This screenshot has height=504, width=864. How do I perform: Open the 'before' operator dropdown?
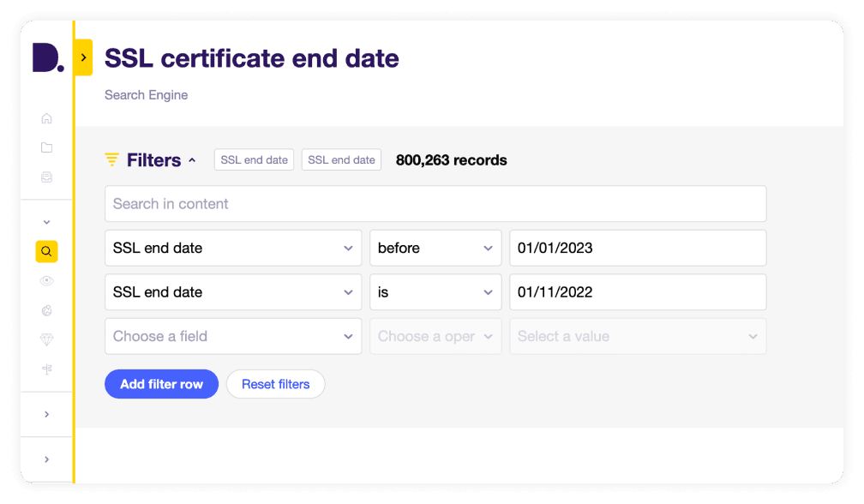[x=435, y=248]
